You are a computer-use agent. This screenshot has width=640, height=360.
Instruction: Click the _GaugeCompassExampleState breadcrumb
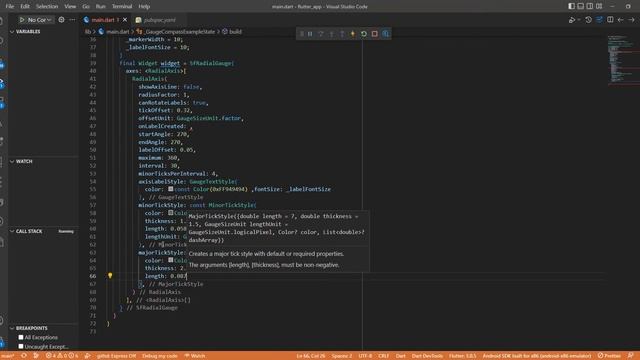(x=180, y=31)
